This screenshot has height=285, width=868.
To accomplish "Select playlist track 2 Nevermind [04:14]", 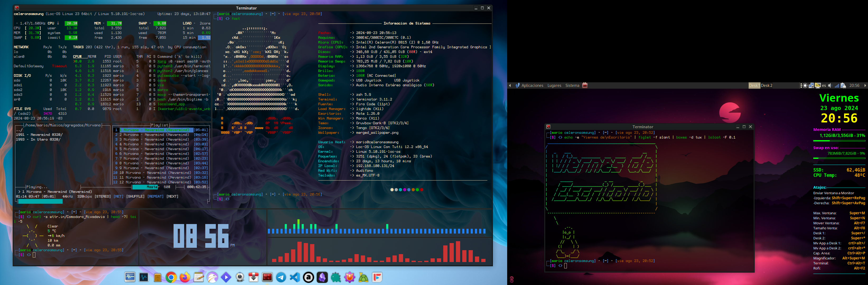I will tap(161, 135).
